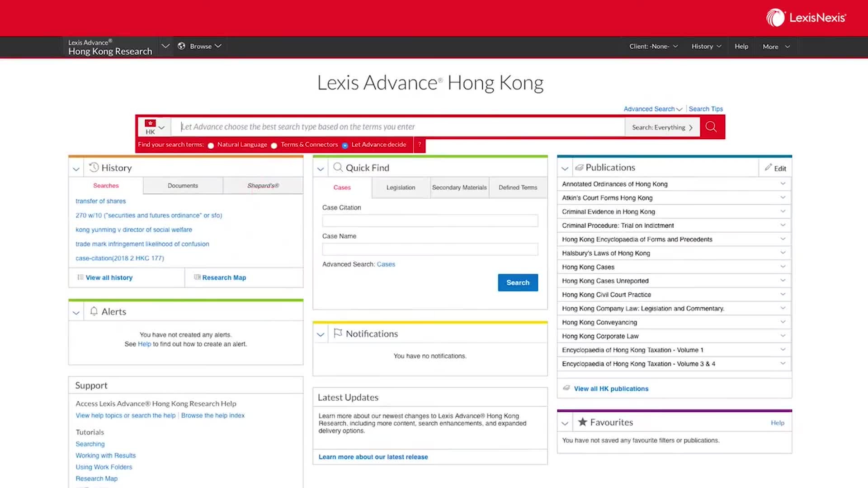The image size is (868, 488).
Task: Open the Using Work Folders tutorial
Action: point(104,467)
